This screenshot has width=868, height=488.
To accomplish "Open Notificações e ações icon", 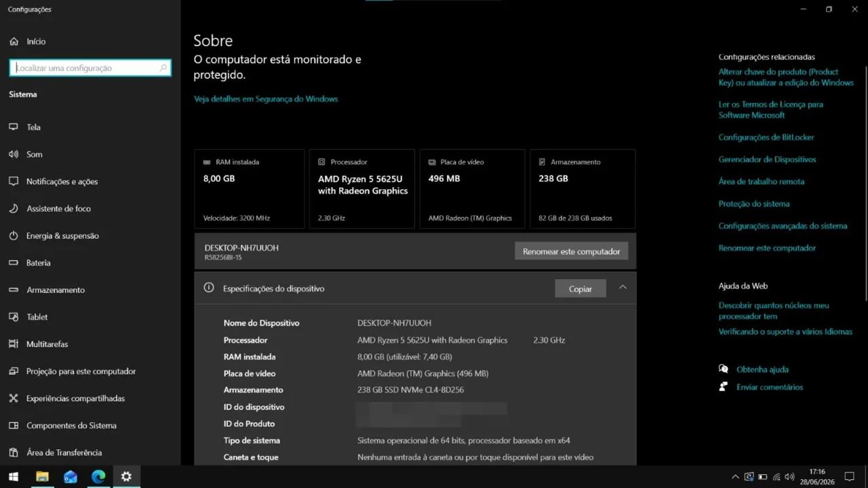I will point(14,181).
